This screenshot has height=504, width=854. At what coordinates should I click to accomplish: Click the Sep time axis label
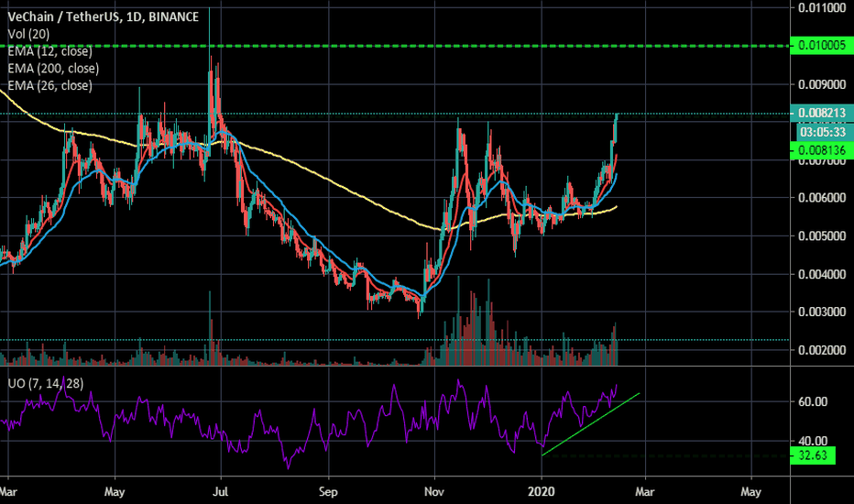coord(328,492)
